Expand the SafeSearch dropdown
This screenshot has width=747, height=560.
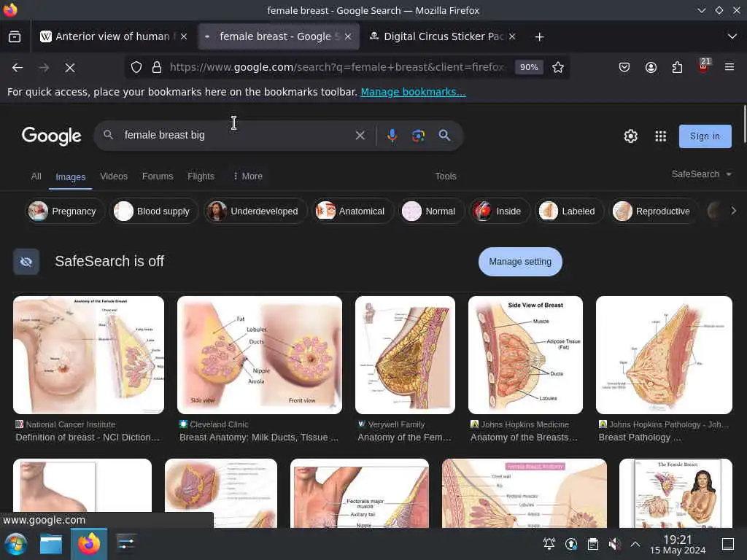coord(701,174)
